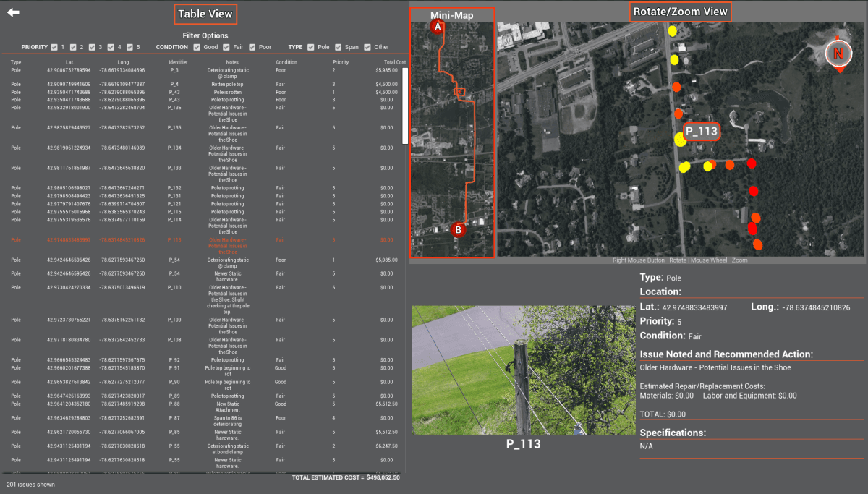
Task: Uncheck the Priority 4 filter
Action: point(111,47)
